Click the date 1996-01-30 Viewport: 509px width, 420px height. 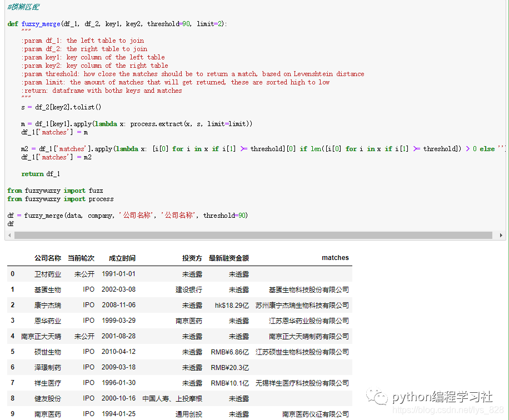[x=118, y=383]
